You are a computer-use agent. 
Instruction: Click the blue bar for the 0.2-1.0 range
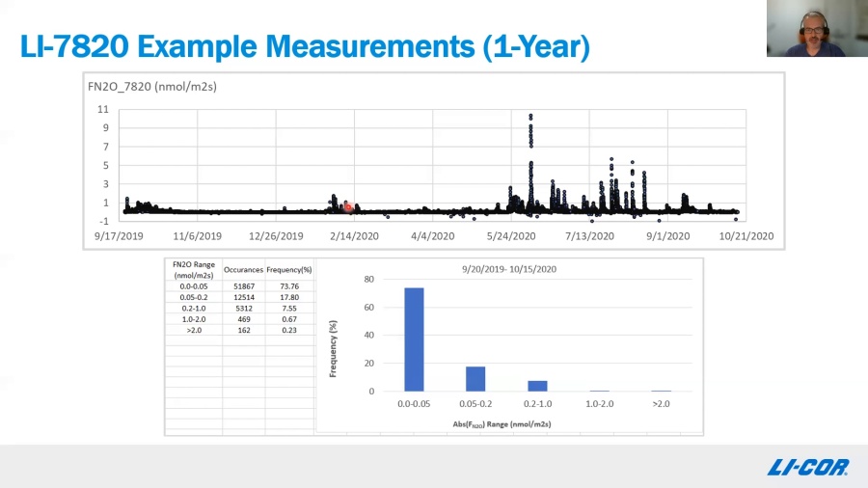(537, 386)
